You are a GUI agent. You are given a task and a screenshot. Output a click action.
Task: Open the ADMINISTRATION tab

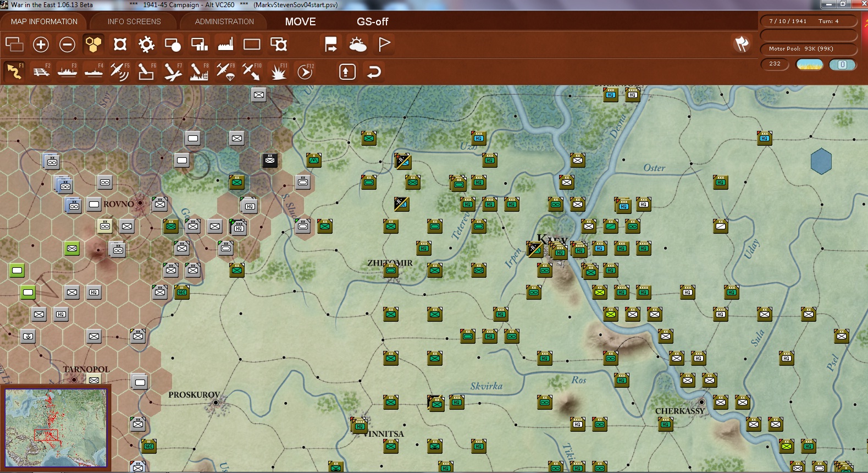[224, 21]
